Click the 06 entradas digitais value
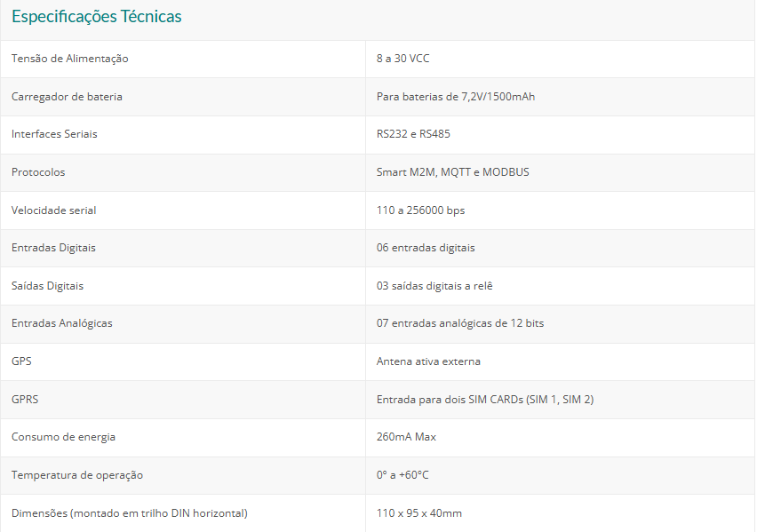The height and width of the screenshot is (532, 757). point(426,248)
